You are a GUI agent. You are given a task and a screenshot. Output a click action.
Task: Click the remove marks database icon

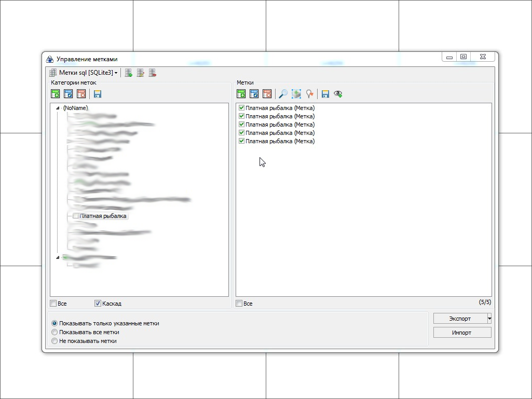coord(153,73)
